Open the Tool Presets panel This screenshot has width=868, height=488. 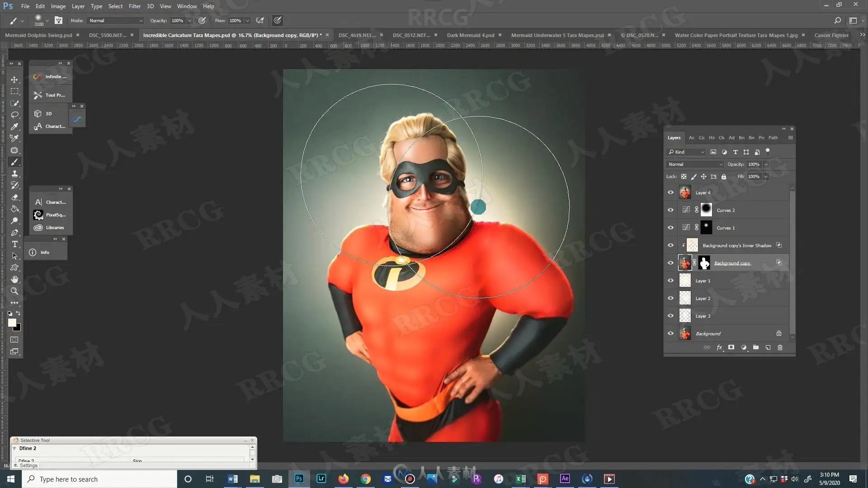50,95
